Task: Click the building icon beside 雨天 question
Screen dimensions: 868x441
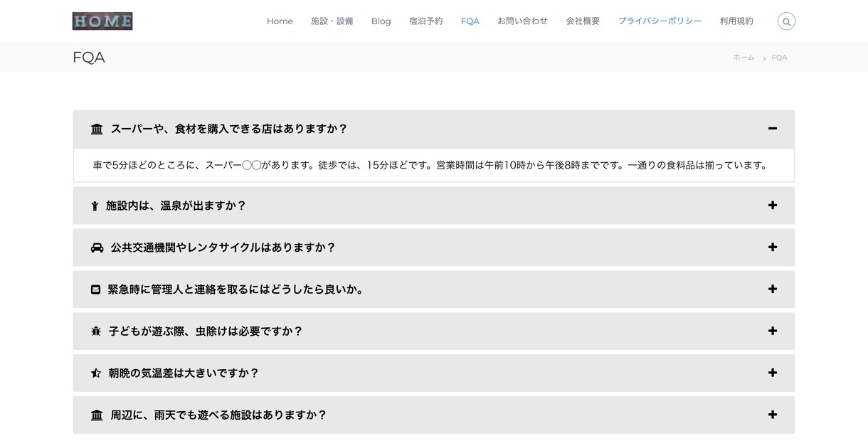Action: [97, 415]
